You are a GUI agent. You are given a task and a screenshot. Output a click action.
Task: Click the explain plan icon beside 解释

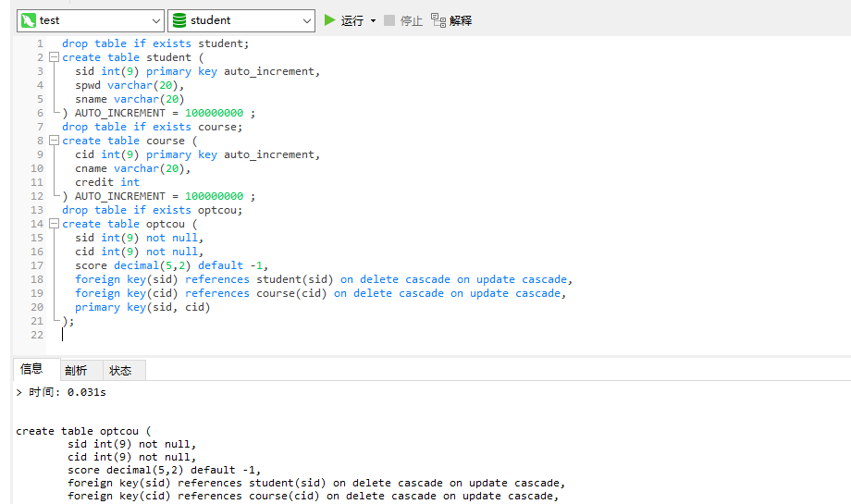(438, 20)
